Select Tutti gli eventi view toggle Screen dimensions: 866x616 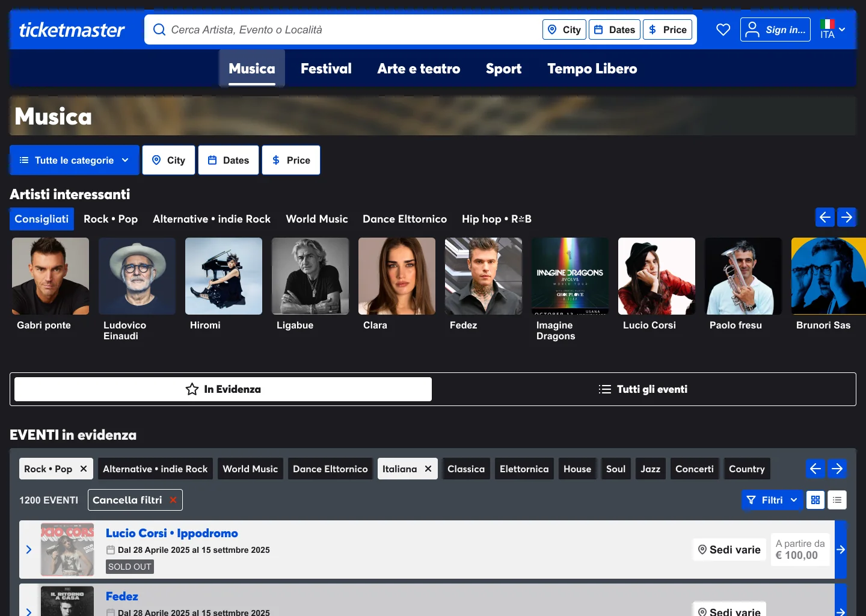(x=643, y=389)
